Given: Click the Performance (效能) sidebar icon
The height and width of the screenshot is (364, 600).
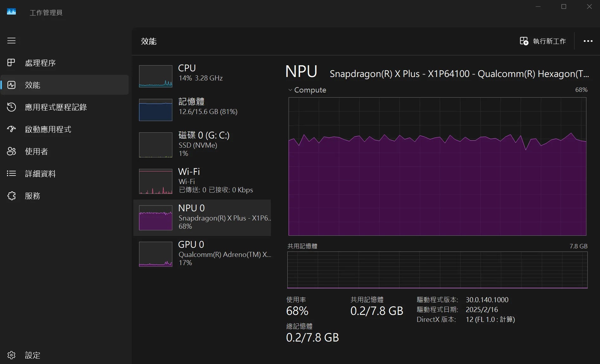Looking at the screenshot, I should point(11,85).
